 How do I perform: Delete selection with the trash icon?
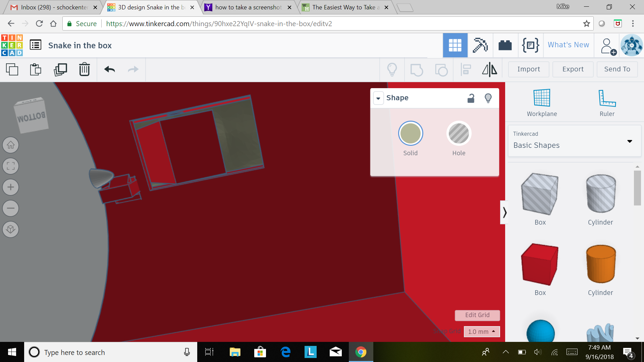[85, 69]
